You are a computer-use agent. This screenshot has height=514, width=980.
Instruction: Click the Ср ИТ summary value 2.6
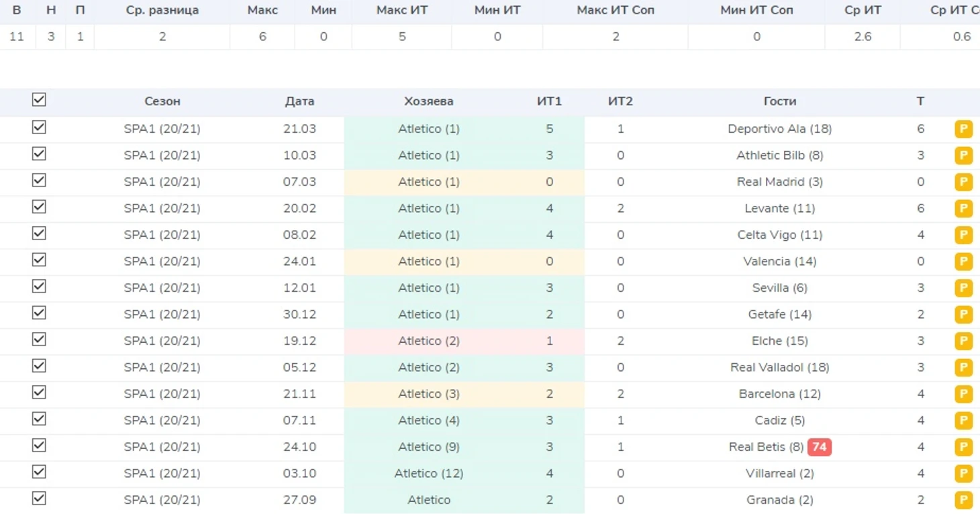click(x=863, y=37)
